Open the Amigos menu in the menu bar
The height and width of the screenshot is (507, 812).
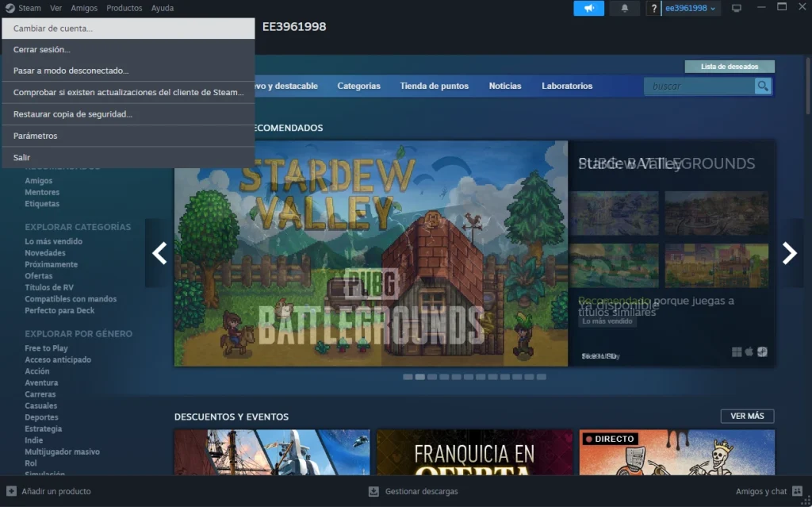[84, 8]
